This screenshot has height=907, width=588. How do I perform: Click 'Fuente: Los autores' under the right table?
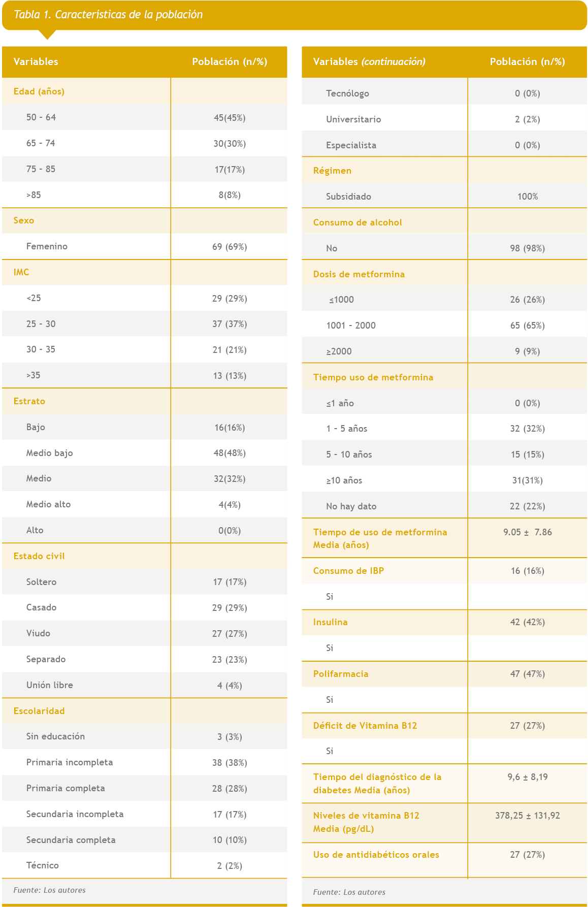pos(349,892)
